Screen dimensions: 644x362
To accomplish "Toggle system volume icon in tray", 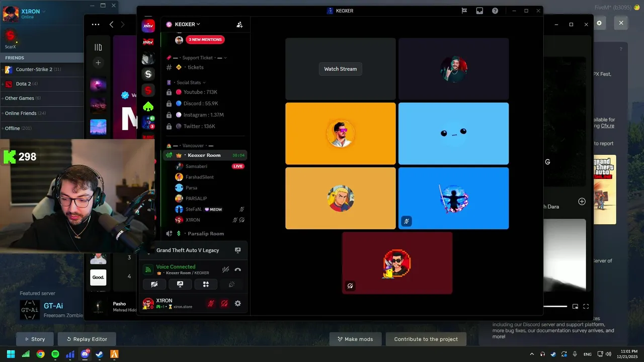I will 608,354.
